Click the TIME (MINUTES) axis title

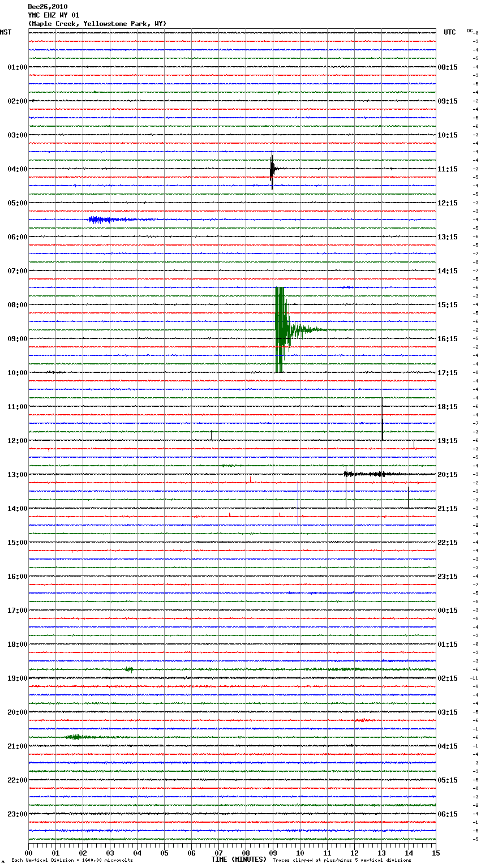point(239,860)
